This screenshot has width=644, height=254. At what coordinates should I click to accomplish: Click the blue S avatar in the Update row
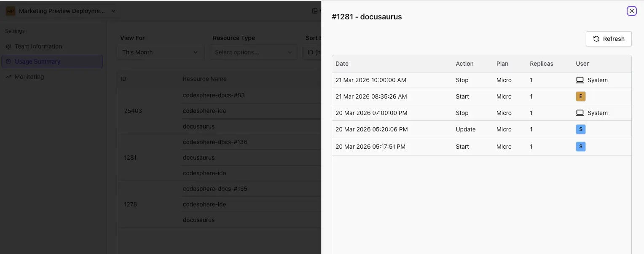pyautogui.click(x=581, y=129)
